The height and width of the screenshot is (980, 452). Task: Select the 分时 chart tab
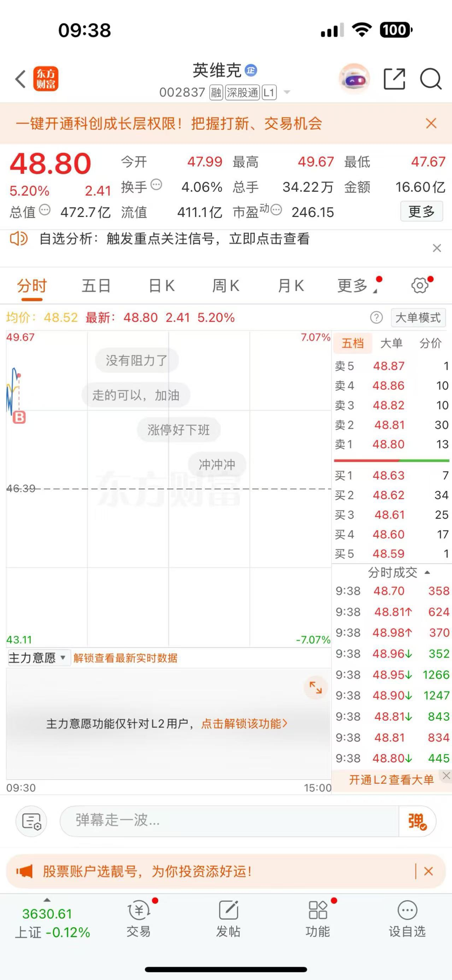tap(32, 286)
